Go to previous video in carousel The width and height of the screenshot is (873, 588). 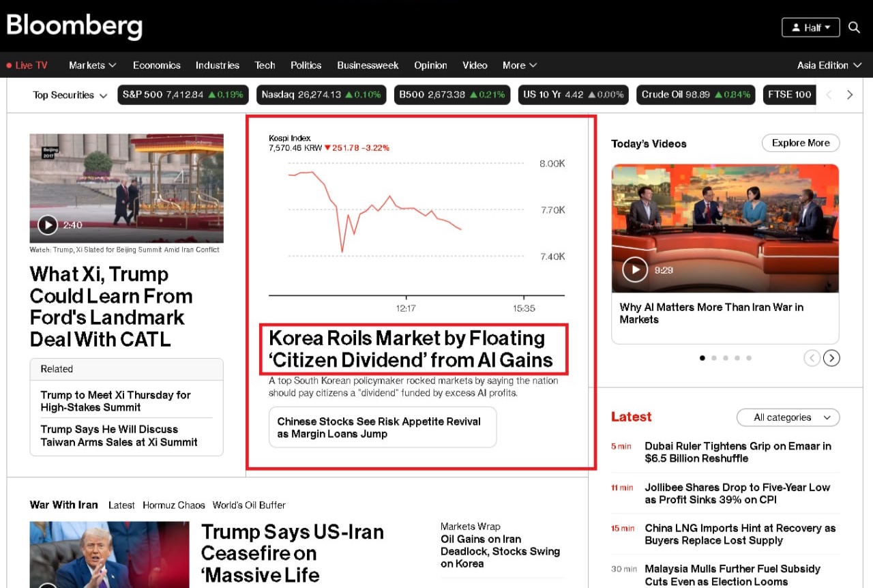812,358
